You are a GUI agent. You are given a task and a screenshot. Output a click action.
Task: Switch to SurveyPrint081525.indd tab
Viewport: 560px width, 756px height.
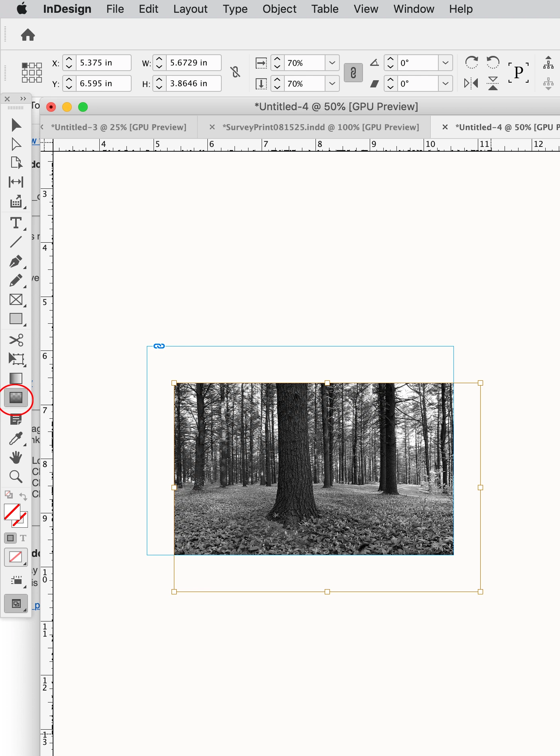321,127
